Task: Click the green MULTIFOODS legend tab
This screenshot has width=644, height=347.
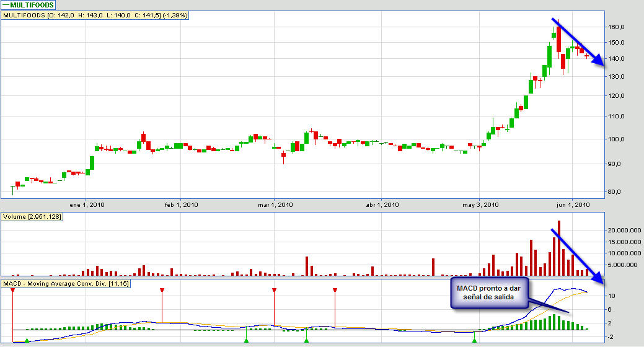Action: point(28,4)
